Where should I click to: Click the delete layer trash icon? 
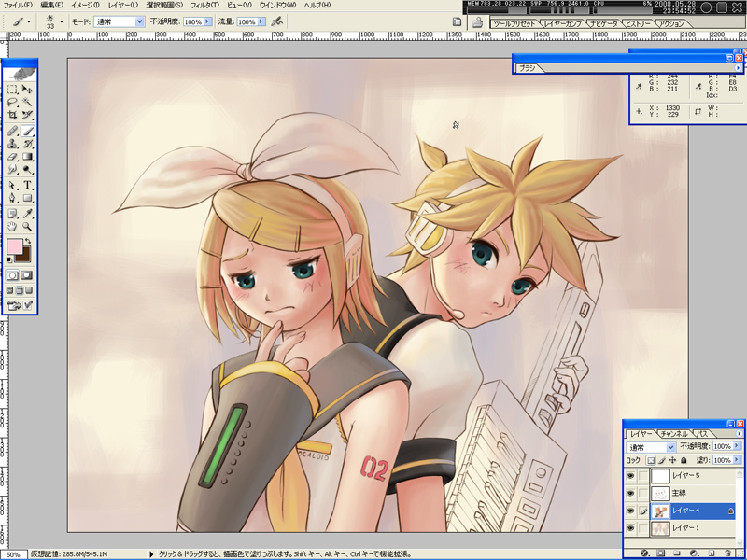728,553
